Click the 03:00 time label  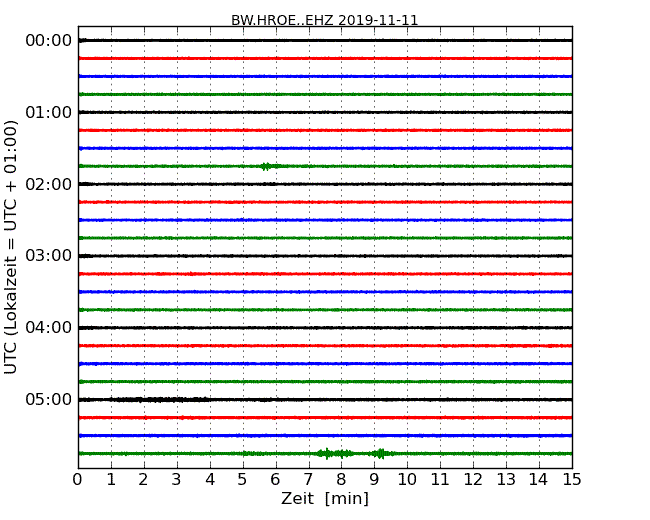click(x=49, y=256)
